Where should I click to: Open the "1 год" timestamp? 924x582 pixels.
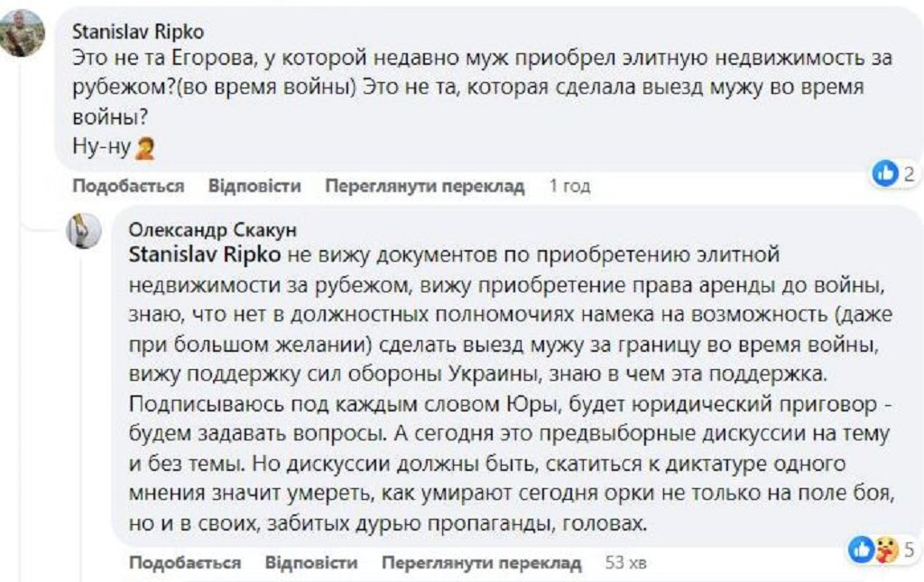pyautogui.click(x=569, y=186)
